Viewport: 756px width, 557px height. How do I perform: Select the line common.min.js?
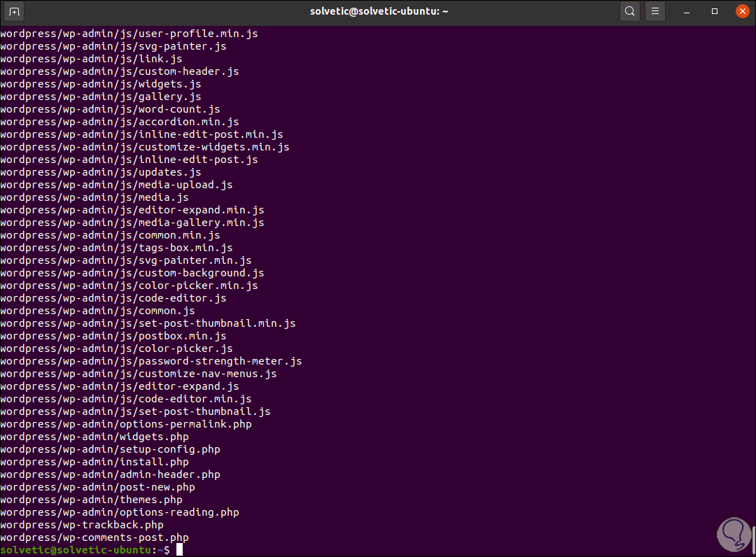pos(110,235)
